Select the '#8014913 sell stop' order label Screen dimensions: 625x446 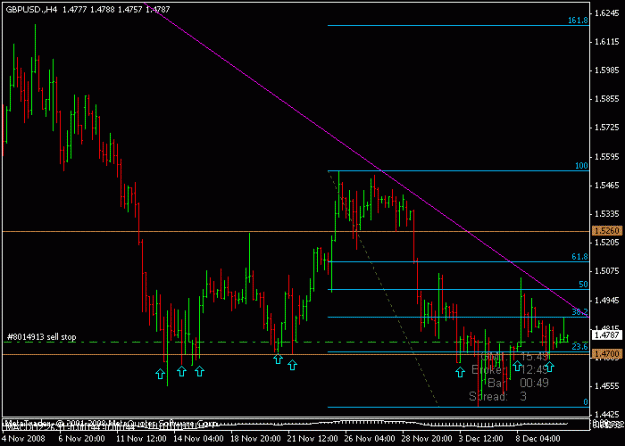[x=41, y=337]
